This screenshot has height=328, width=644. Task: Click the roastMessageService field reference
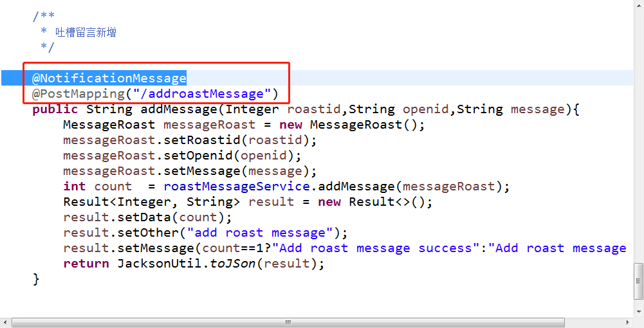[x=237, y=187]
